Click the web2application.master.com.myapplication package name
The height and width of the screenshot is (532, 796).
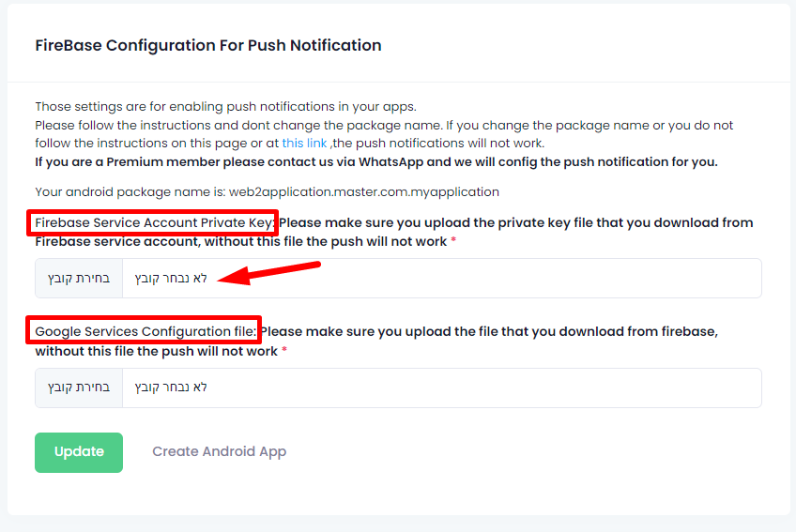(x=364, y=191)
